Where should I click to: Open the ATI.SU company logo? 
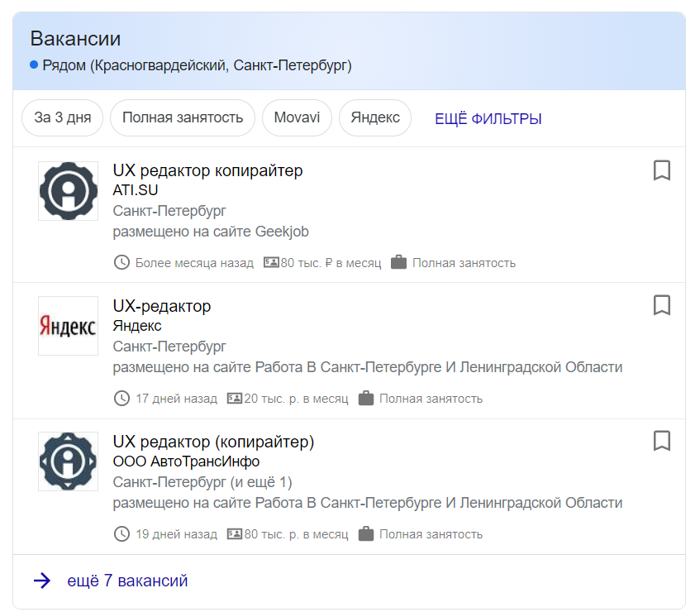tap(69, 191)
